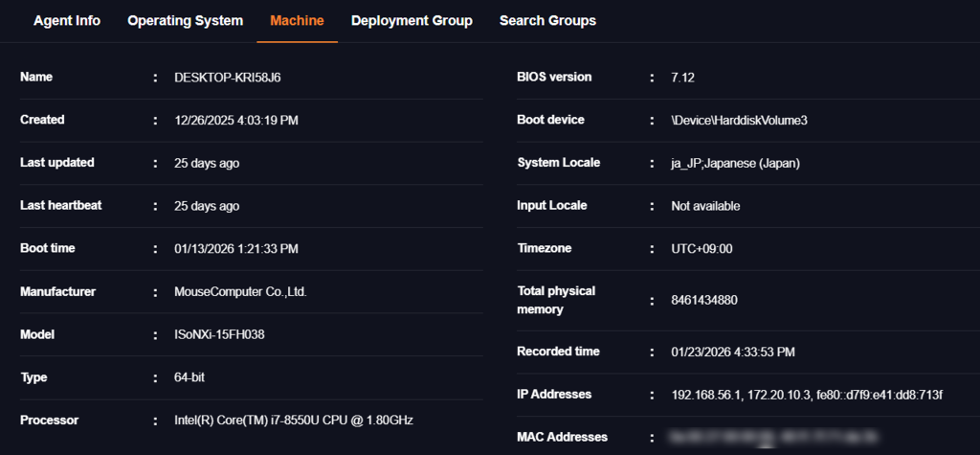Click the MouseComputer Co.,Ltd. manufacturer value
The image size is (980, 455).
point(240,292)
